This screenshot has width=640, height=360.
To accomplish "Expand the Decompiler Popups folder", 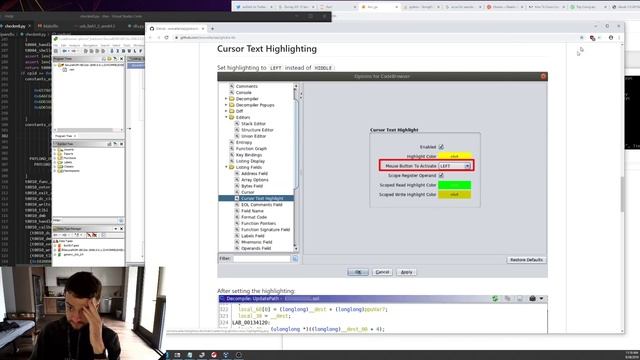I will [226, 105].
